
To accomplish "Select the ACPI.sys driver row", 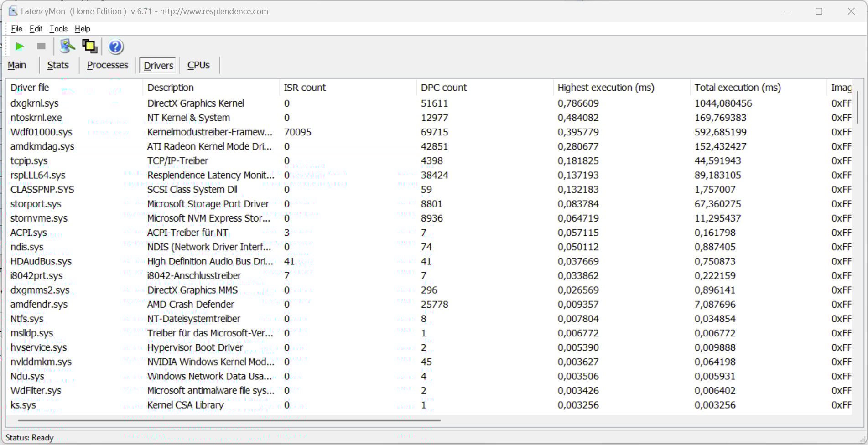I will tap(429, 233).
